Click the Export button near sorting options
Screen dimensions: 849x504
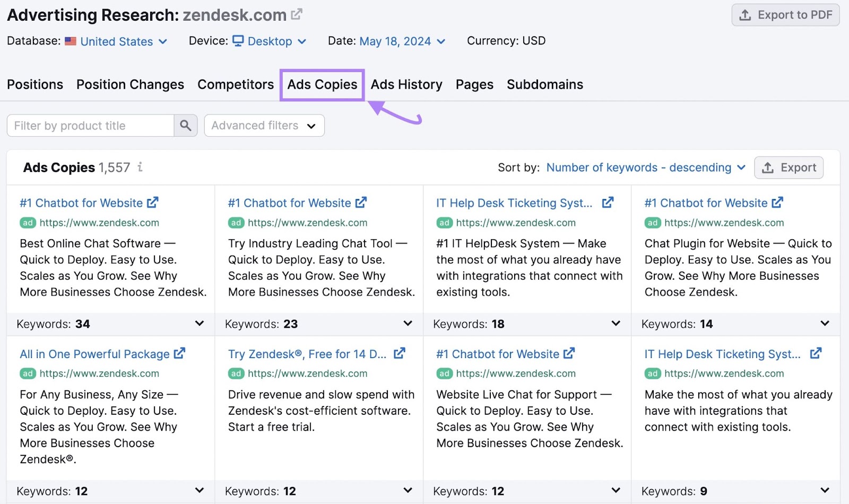click(789, 167)
